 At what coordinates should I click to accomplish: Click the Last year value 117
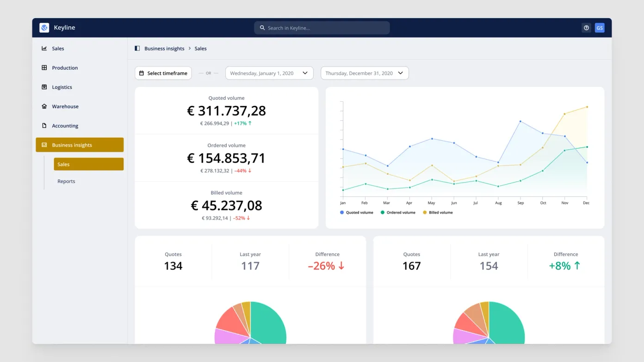[250, 266]
